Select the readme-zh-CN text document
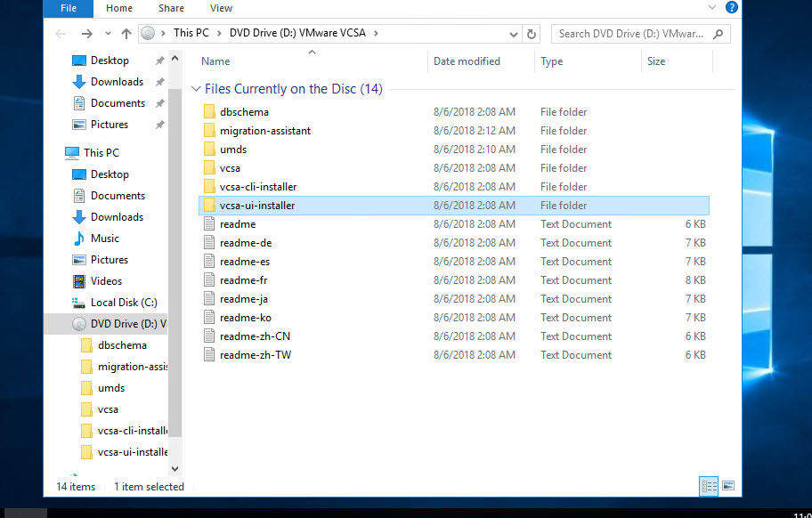The height and width of the screenshot is (518, 812). point(255,336)
